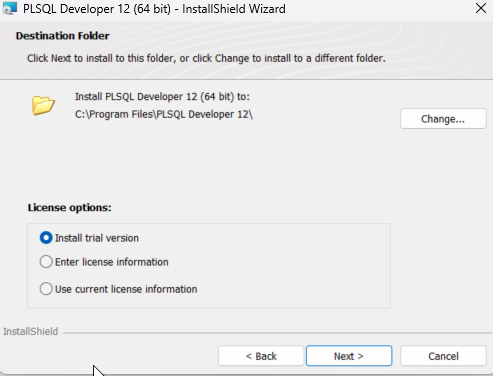Image resolution: width=493 pixels, height=376 pixels.
Task: Go to the next step with Next >
Action: coord(349,356)
